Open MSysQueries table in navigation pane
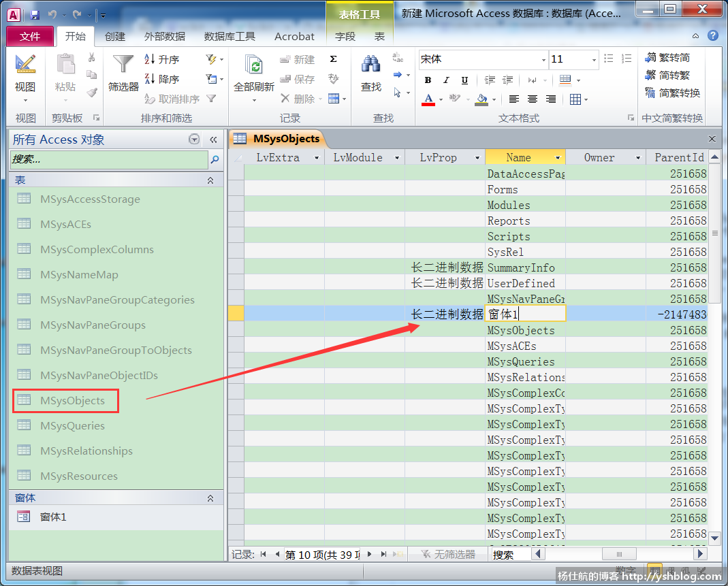Image resolution: width=728 pixels, height=586 pixels. click(x=72, y=425)
